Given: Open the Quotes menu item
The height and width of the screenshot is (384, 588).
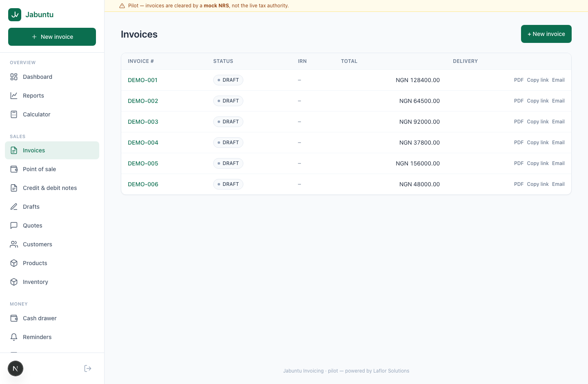Looking at the screenshot, I should coord(52,225).
